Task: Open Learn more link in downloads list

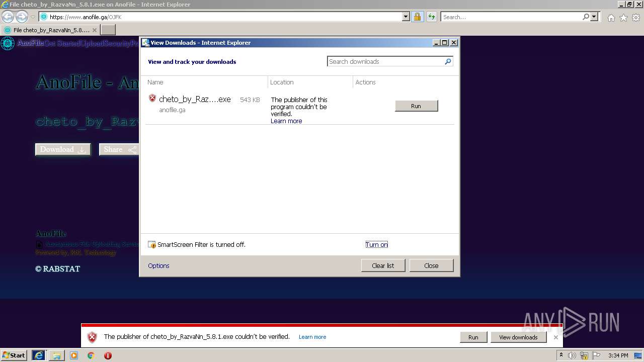Action: 286,121
